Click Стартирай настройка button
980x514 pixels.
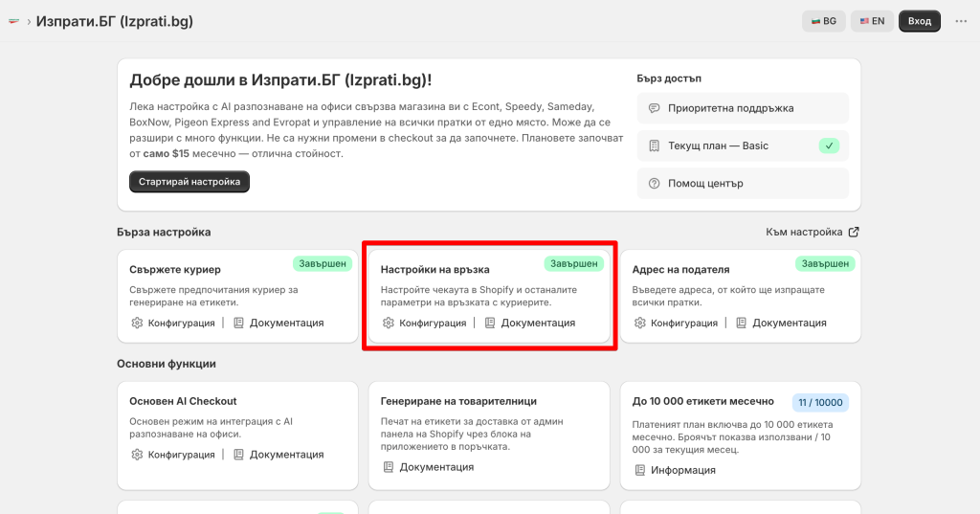189,182
